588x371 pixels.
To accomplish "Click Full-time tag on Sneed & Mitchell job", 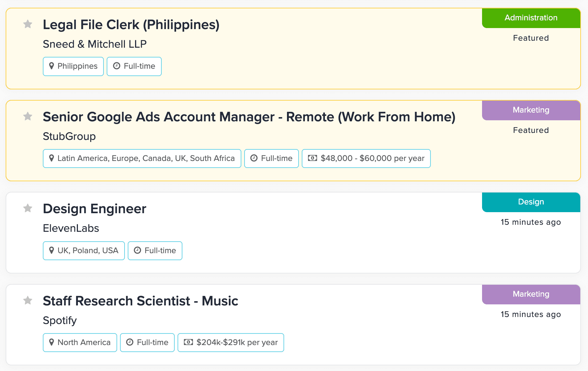I will (134, 66).
